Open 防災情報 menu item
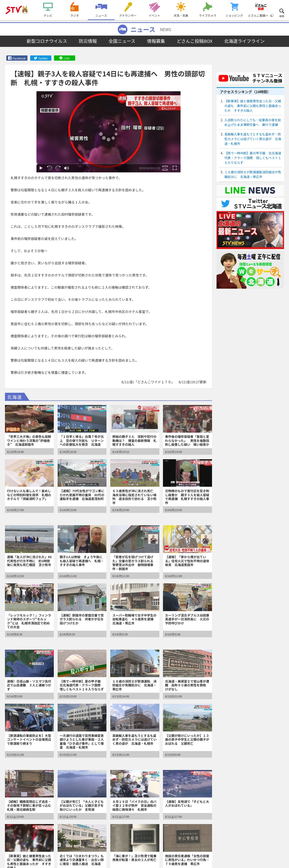This screenshot has height=868, width=289. coord(88,41)
